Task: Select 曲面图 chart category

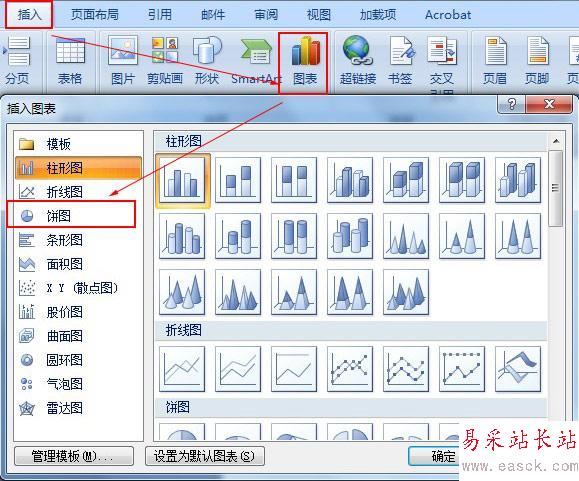Action: pos(78,336)
